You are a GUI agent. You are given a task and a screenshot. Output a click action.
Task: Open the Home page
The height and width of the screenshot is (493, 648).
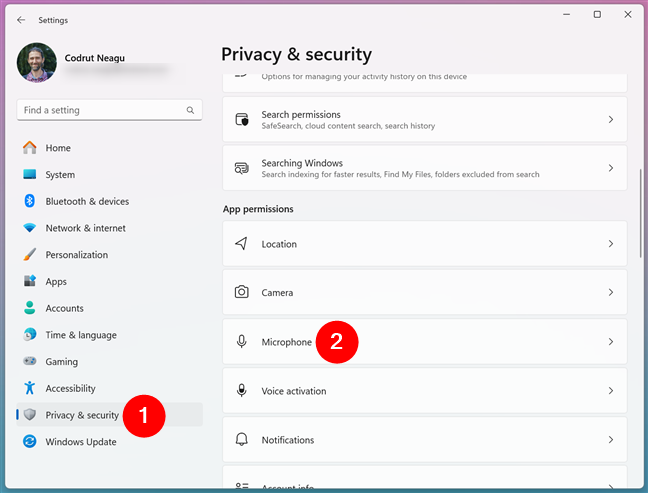pos(110,148)
